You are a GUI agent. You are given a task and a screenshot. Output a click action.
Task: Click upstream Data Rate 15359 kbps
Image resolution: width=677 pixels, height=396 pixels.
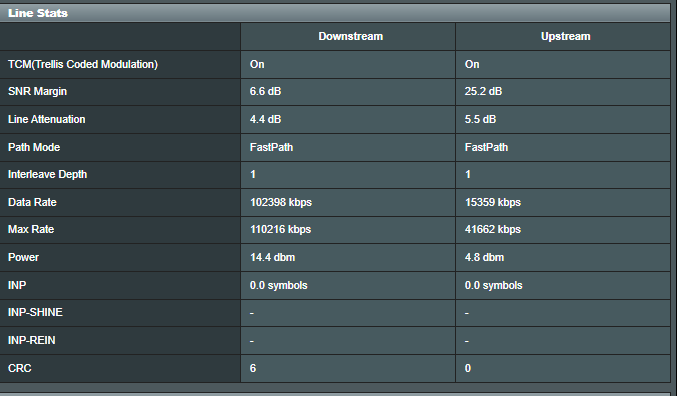(x=493, y=202)
